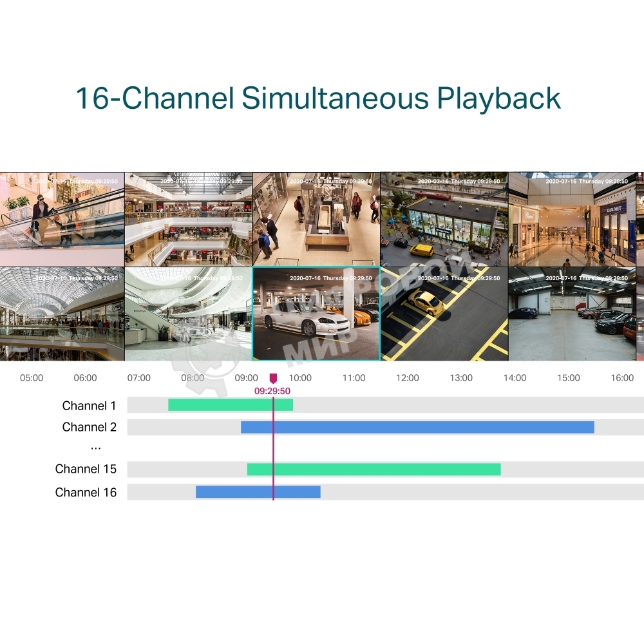Open the indoor parking garage camera feed

[x=572, y=314]
